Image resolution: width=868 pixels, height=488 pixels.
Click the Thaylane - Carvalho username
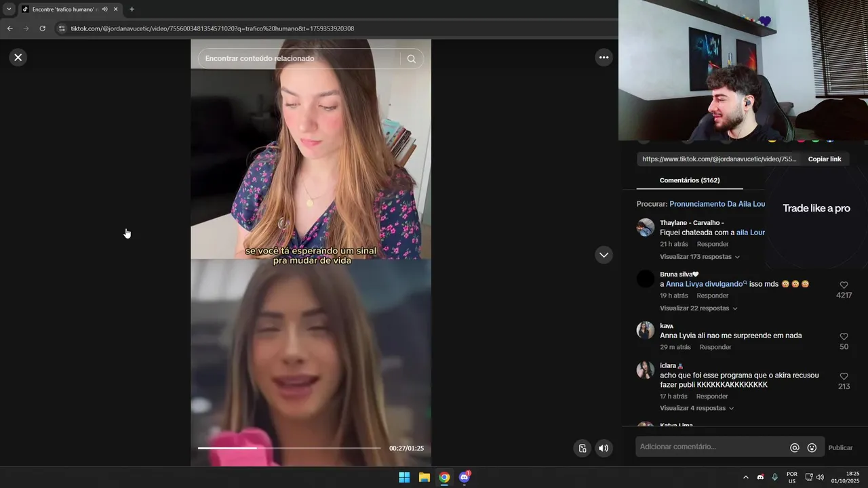pyautogui.click(x=692, y=222)
